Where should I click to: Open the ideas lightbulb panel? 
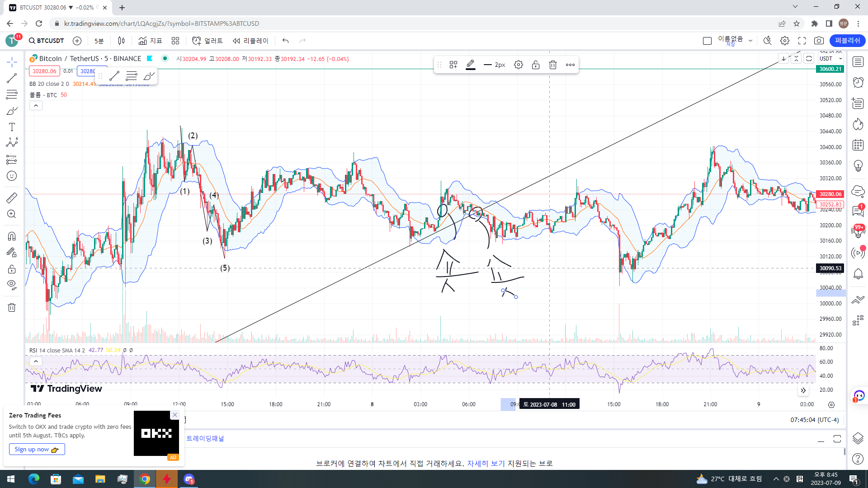pyautogui.click(x=858, y=166)
